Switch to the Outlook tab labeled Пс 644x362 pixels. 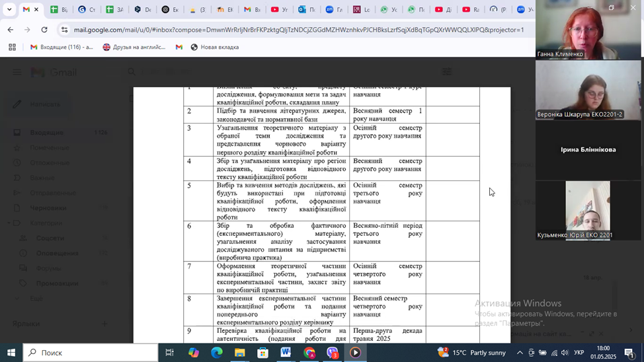click(307, 9)
